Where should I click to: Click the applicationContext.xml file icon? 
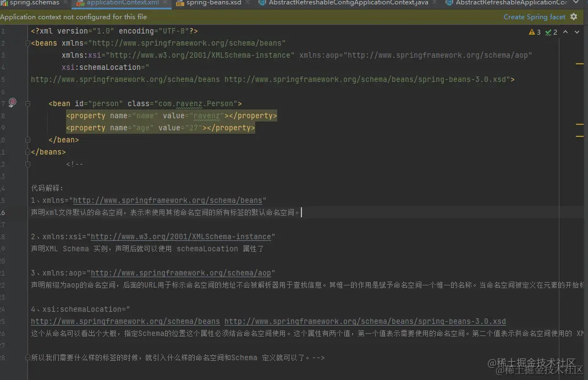point(81,3)
